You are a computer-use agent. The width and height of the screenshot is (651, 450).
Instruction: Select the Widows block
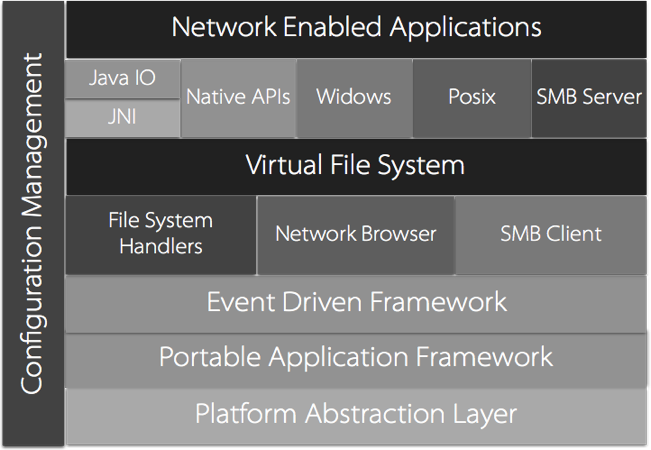tap(353, 98)
